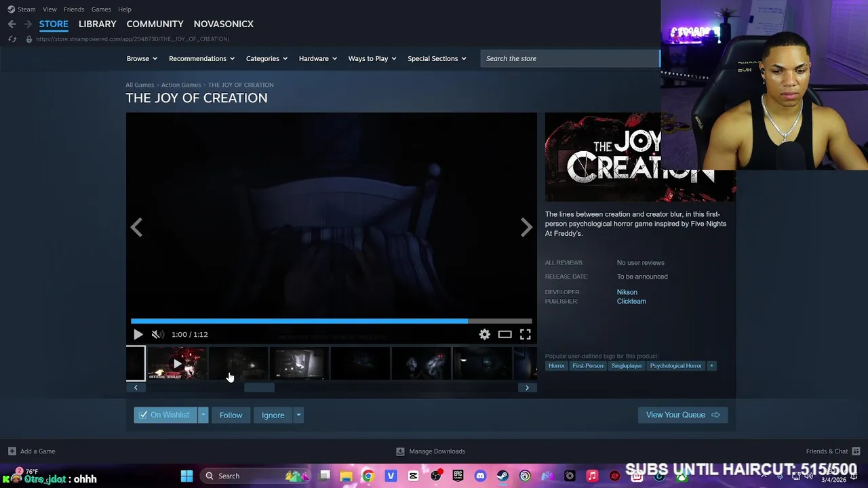
Task: Select the First-Person tag
Action: (587, 366)
